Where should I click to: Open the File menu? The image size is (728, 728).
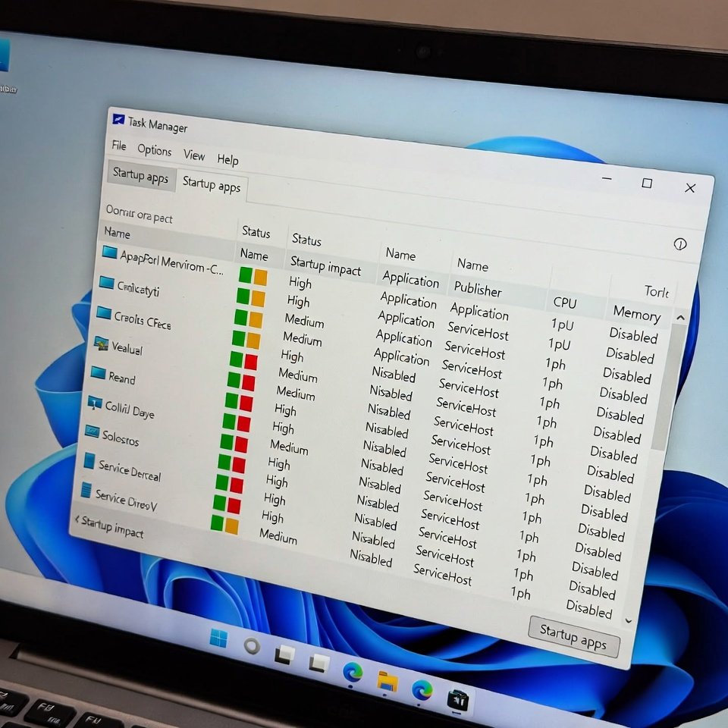click(x=119, y=146)
